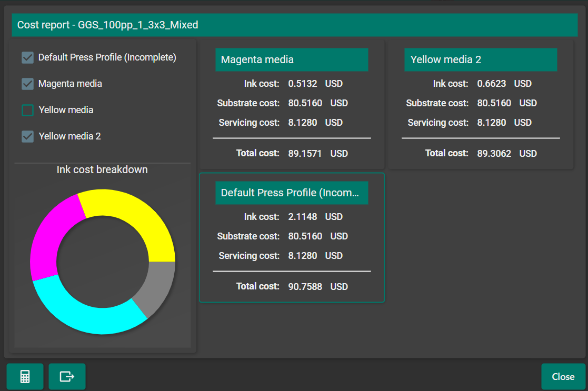Click the Magenta media total cost value
The width and height of the screenshot is (588, 391).
305,154
